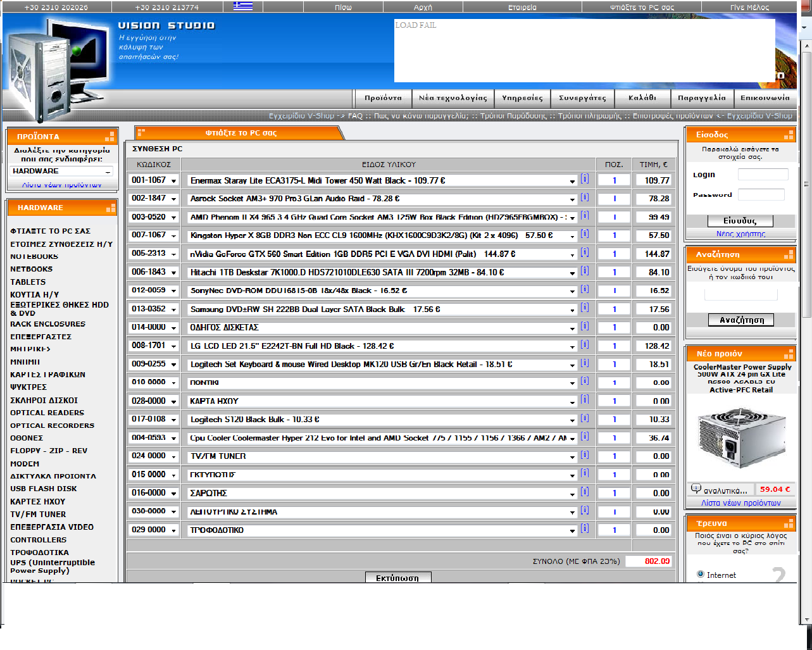Click info icon in ΠΟΝΤΙΚΙ row
This screenshot has width=812, height=650.
click(x=585, y=381)
